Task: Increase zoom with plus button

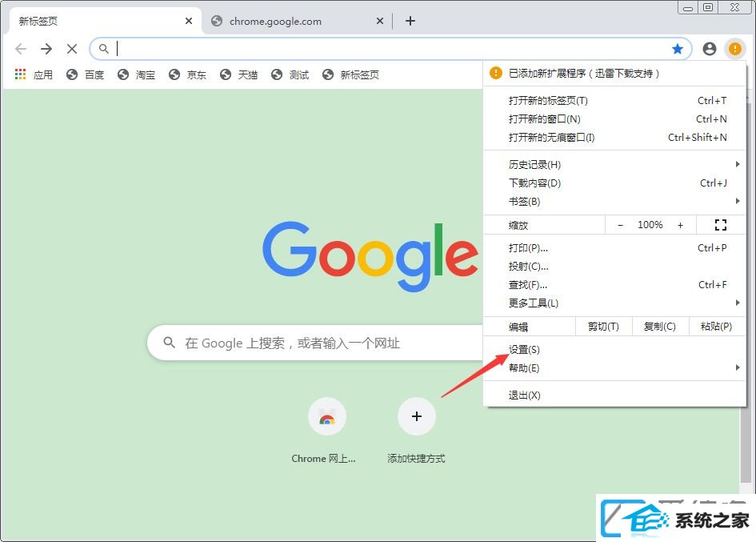Action: [680, 225]
